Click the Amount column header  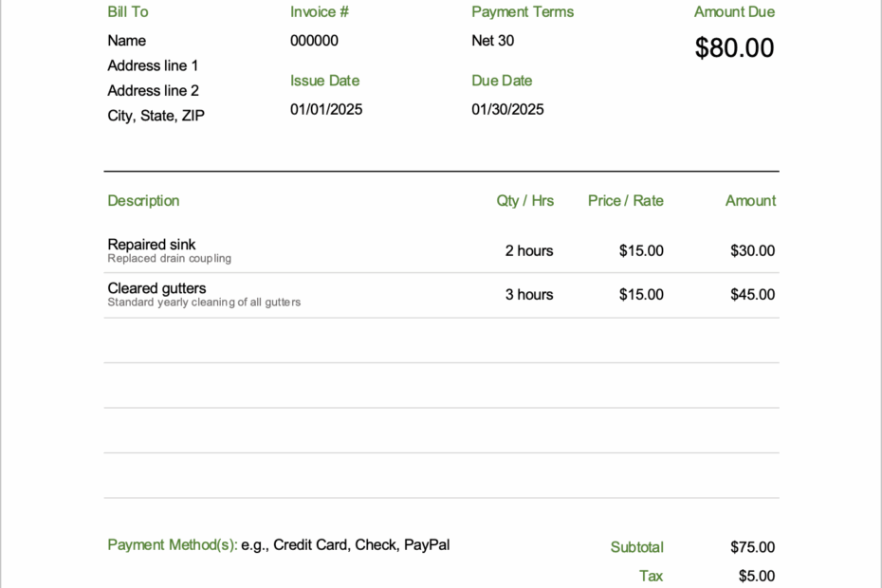tap(750, 200)
